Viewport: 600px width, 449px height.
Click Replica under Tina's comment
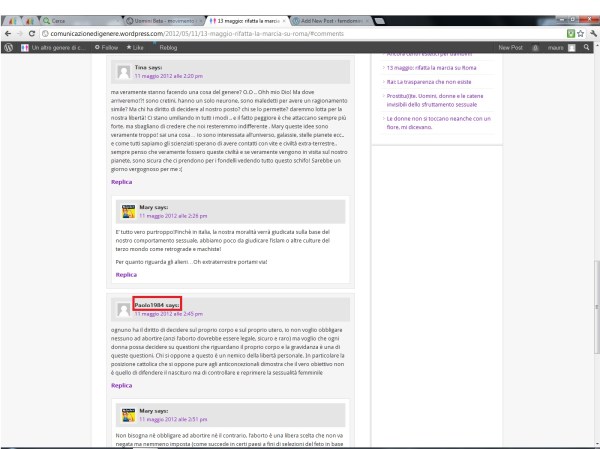[120, 183]
